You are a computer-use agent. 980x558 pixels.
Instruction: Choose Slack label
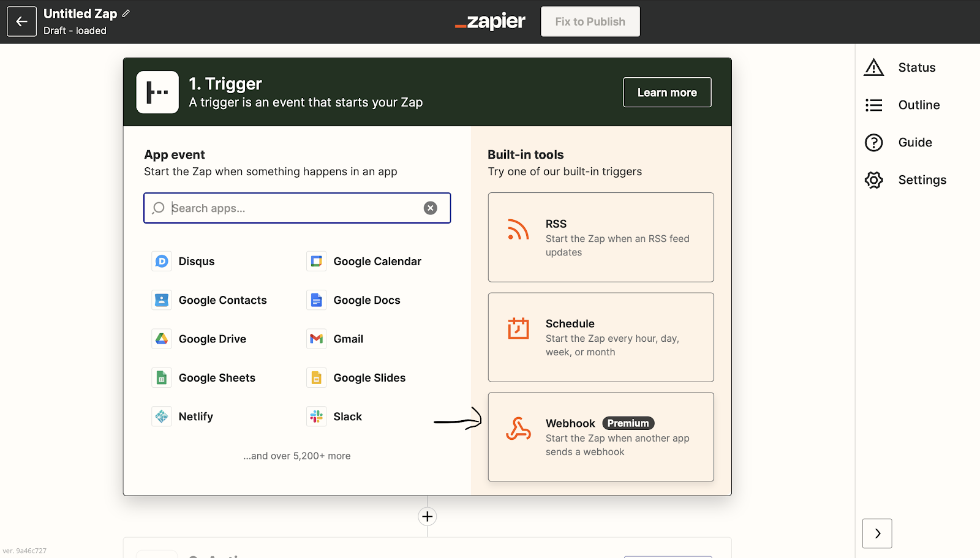[348, 417]
